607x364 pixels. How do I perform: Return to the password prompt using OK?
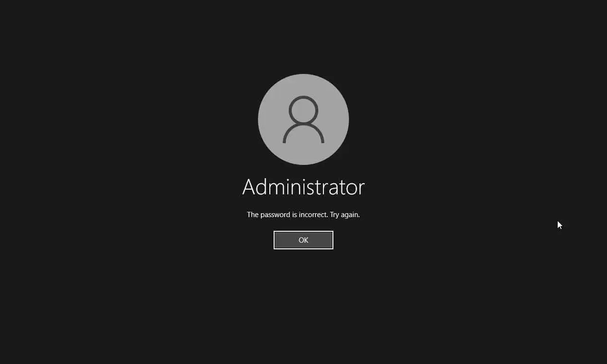303,240
